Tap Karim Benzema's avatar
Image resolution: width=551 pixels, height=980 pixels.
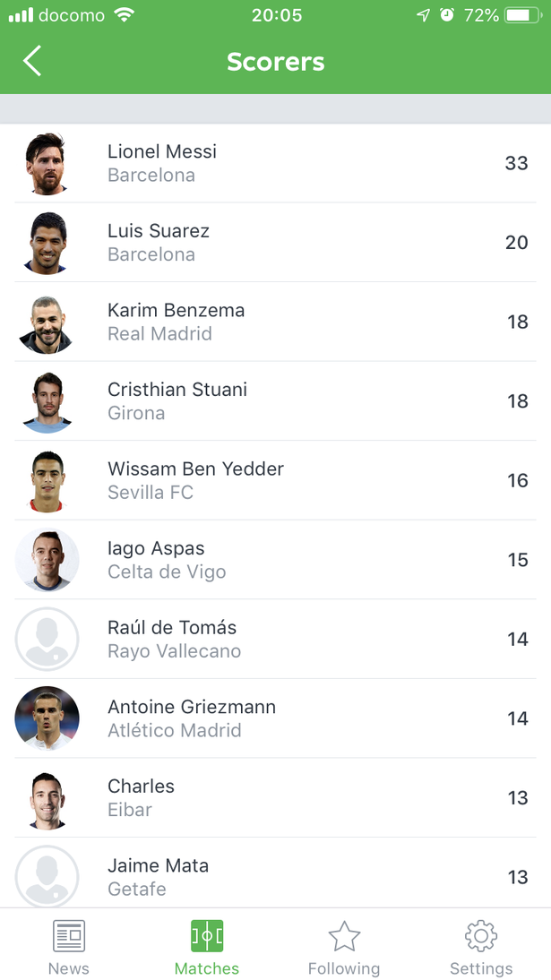click(47, 322)
